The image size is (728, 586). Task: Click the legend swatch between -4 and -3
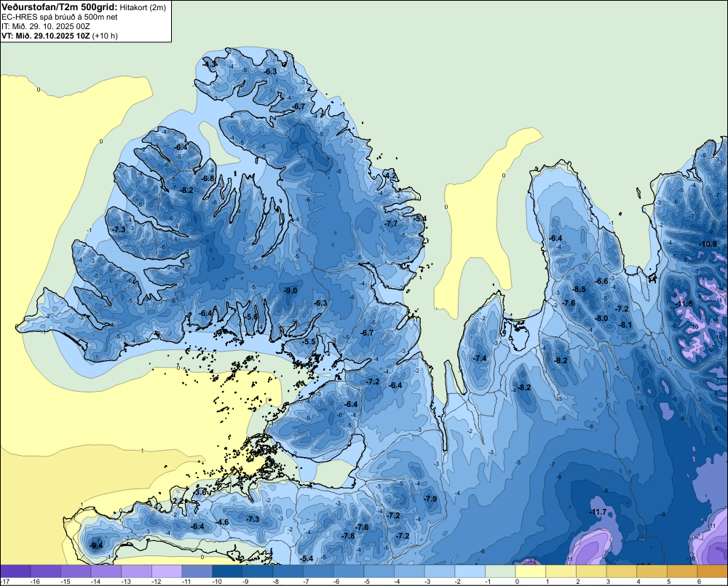click(409, 571)
